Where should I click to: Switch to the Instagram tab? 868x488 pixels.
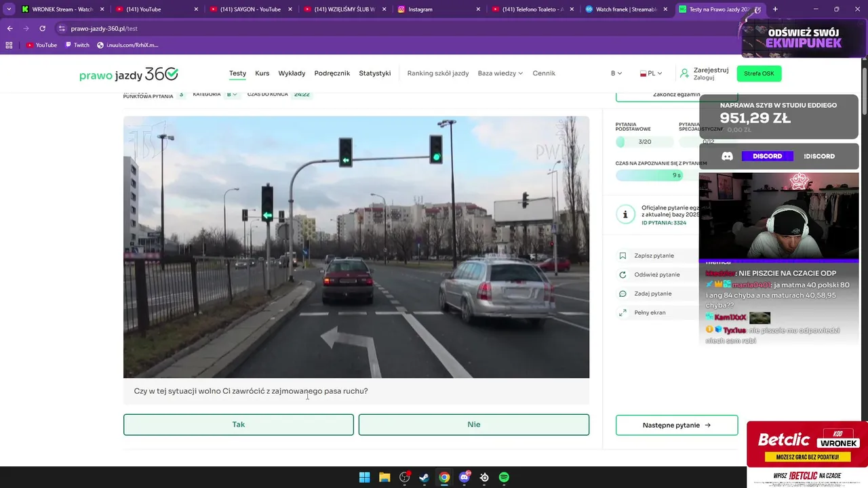pyautogui.click(x=439, y=9)
